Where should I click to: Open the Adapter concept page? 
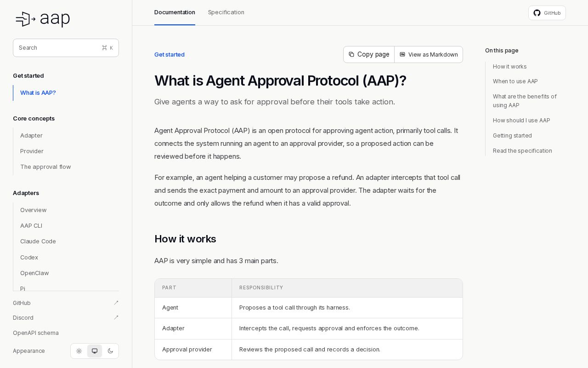point(31,136)
